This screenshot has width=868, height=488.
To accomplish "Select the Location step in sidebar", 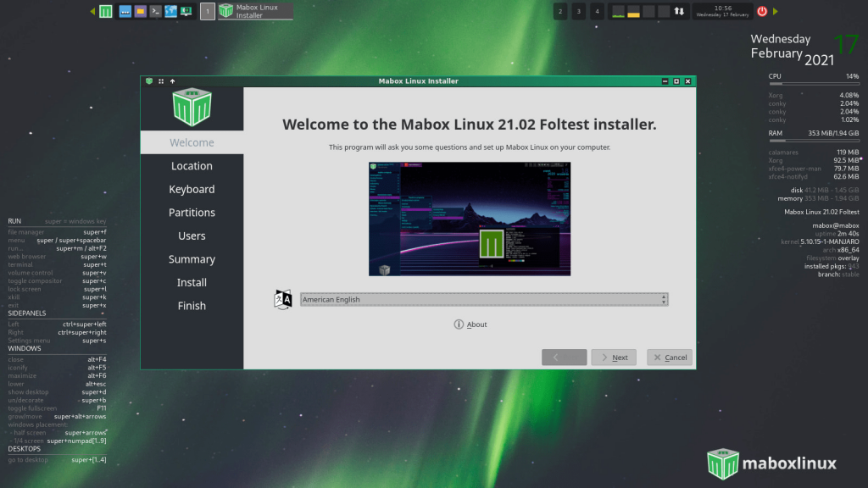I will click(x=192, y=166).
